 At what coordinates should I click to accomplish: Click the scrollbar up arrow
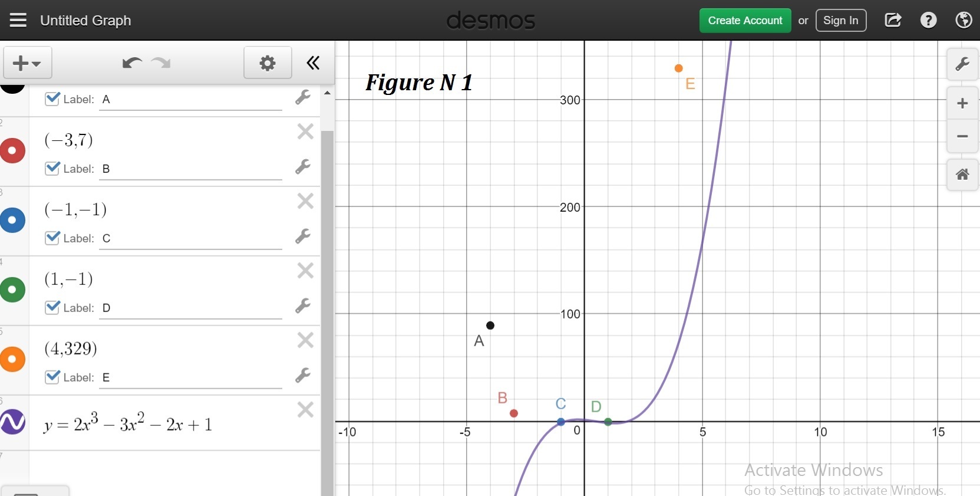[x=327, y=93]
